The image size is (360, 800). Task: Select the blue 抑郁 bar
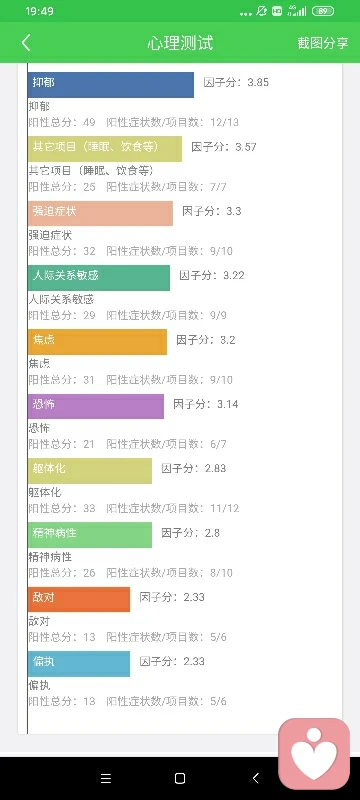111,85
